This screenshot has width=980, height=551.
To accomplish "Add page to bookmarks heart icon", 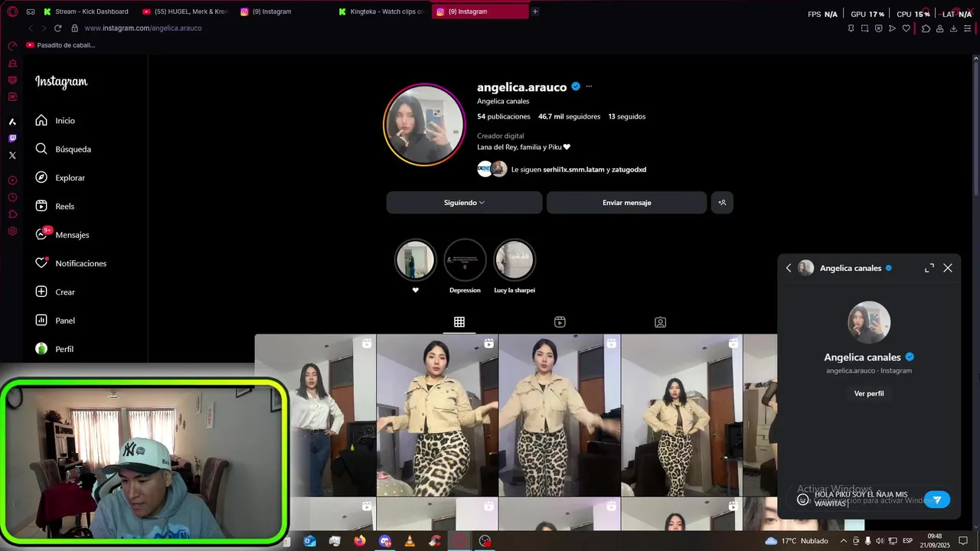I will pyautogui.click(x=906, y=28).
